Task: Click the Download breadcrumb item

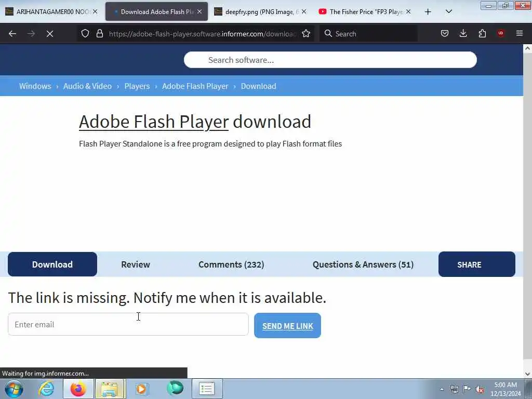Action: tap(258, 86)
